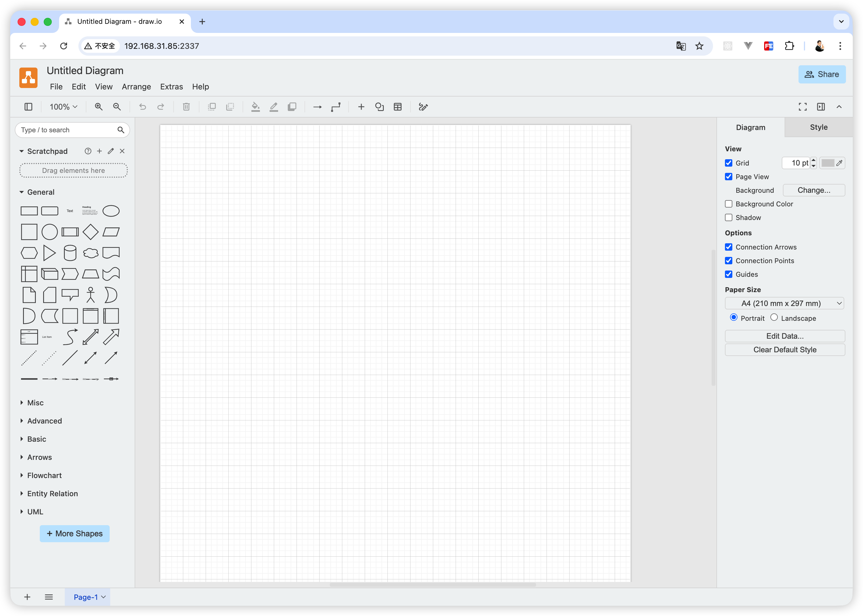Viewport: 863px width, 616px height.
Task: Click the Insert Table toolbar icon
Action: 397,107
